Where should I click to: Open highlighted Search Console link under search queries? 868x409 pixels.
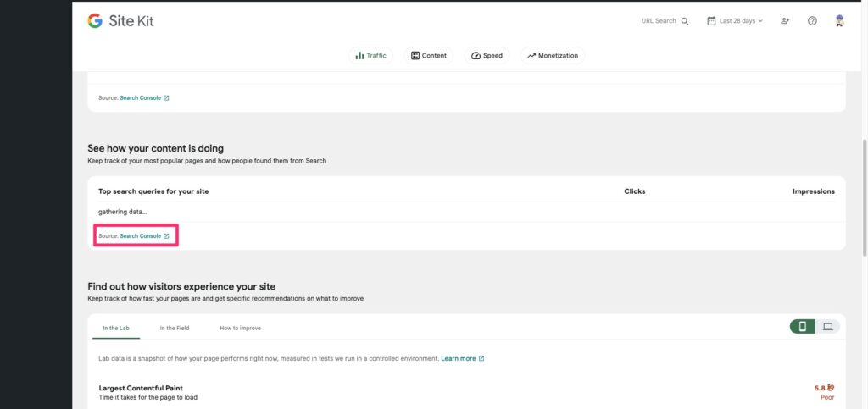tap(140, 236)
